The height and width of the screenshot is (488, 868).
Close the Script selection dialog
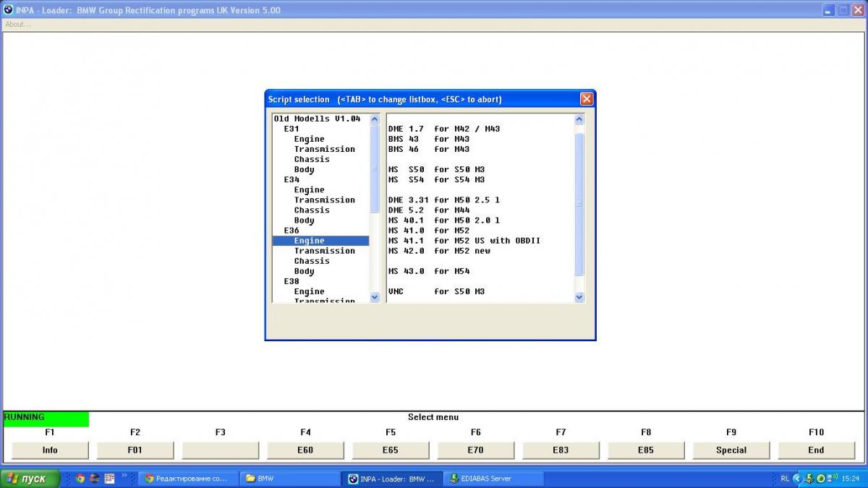(587, 99)
